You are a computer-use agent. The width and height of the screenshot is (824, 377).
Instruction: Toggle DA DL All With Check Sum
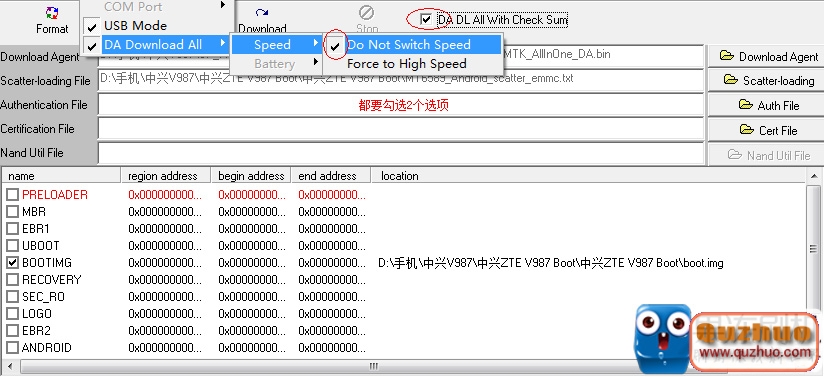[x=426, y=20]
